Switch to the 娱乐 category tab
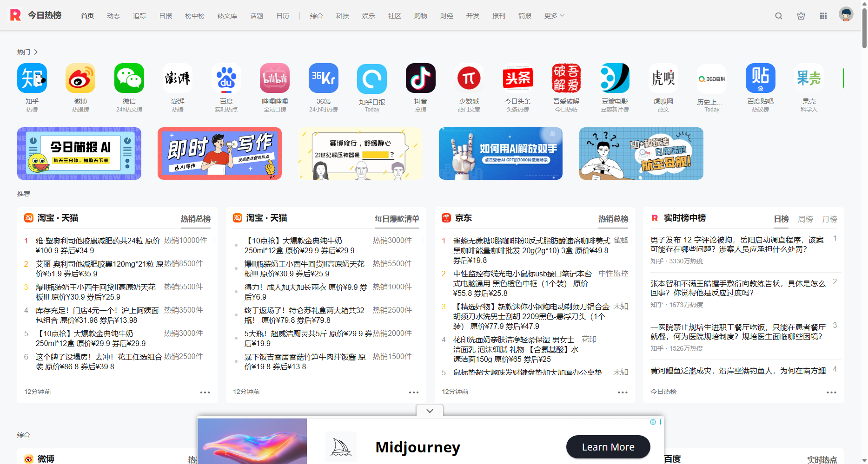The height and width of the screenshot is (464, 868). tap(369, 16)
